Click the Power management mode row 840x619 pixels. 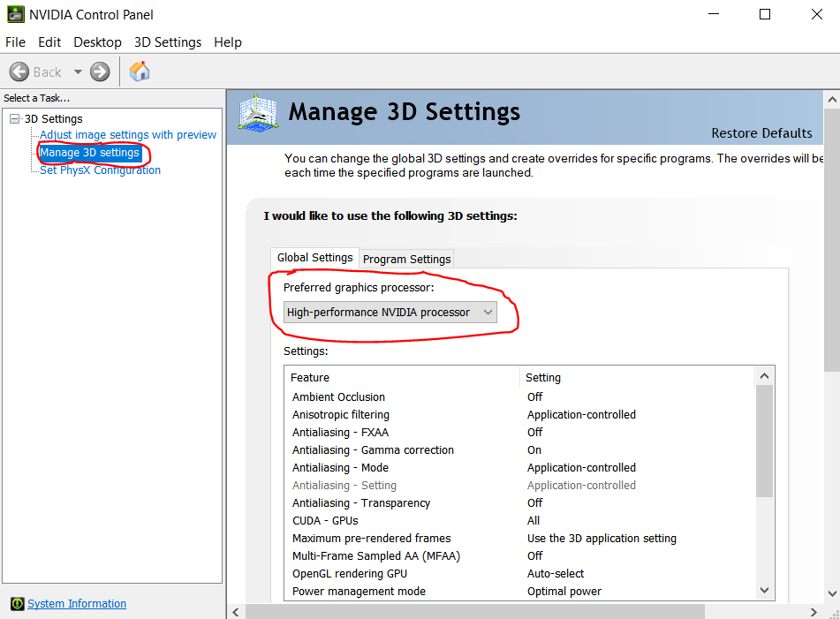(x=359, y=592)
